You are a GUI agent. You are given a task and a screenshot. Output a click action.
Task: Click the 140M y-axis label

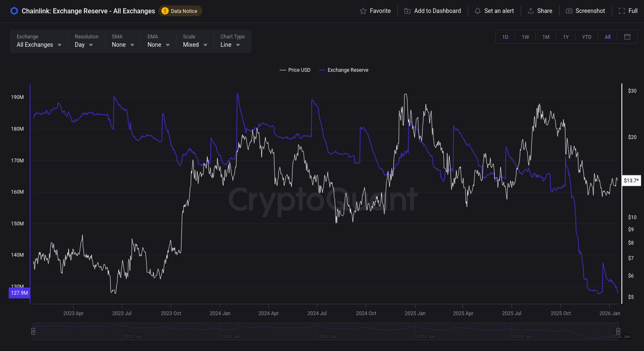tap(18, 255)
